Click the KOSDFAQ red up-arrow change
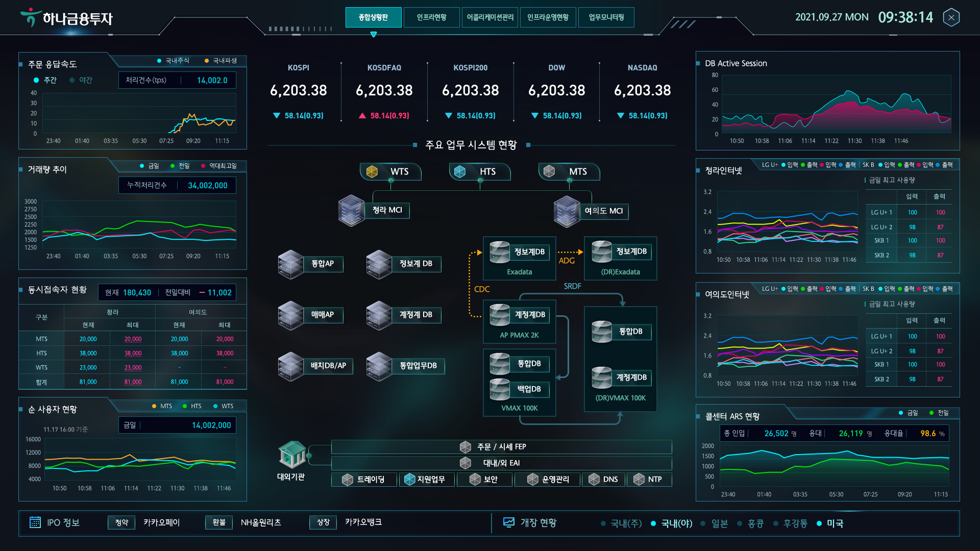The image size is (980, 551). point(384,116)
